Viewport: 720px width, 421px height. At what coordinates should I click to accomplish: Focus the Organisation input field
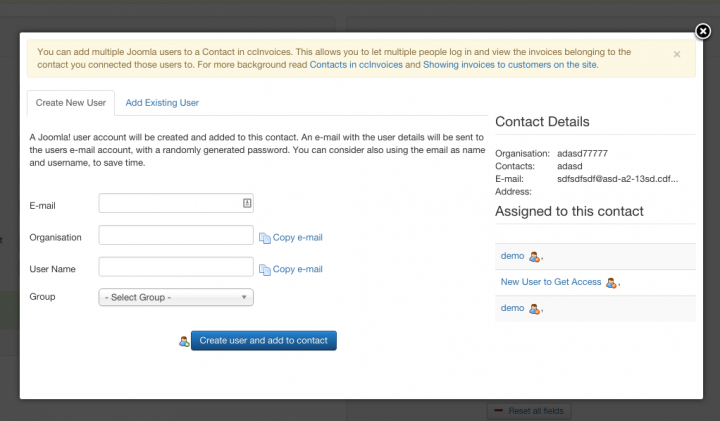[176, 235]
